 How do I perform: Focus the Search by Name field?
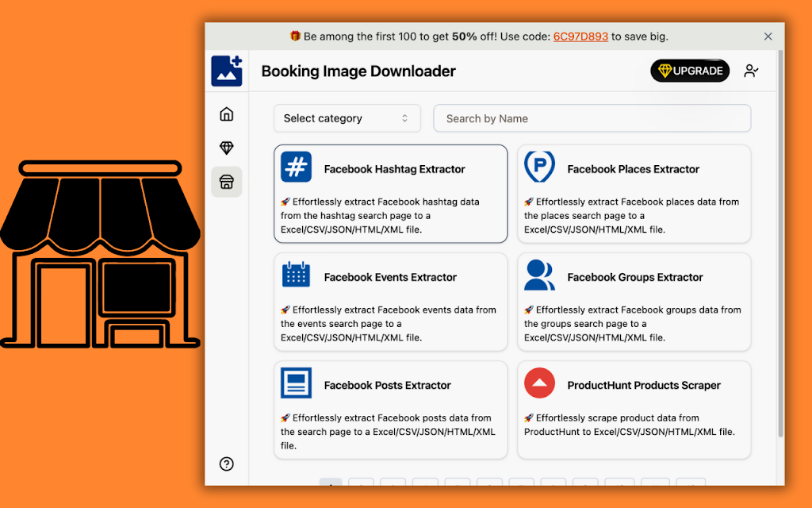(x=592, y=118)
